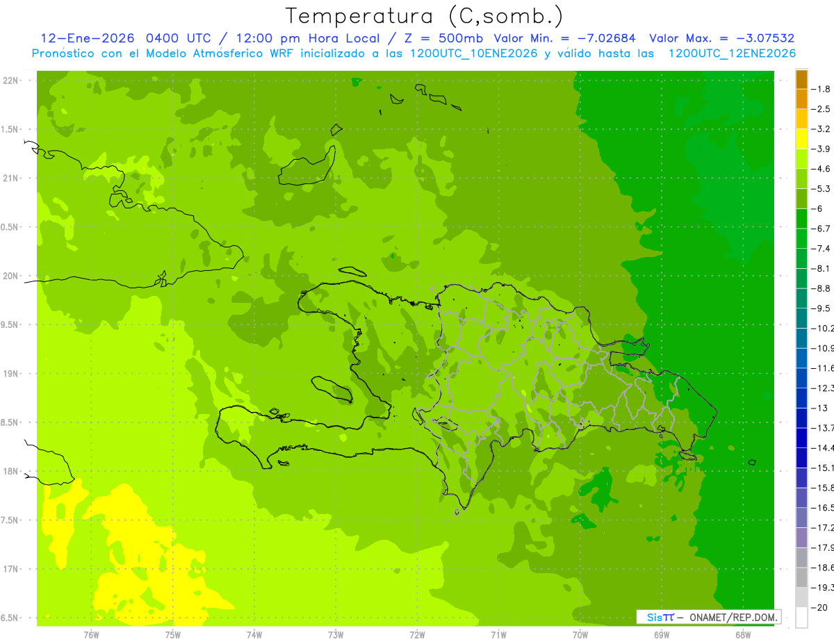Click the '70W' longitude label
The height and width of the screenshot is (644, 834).
pos(580,635)
